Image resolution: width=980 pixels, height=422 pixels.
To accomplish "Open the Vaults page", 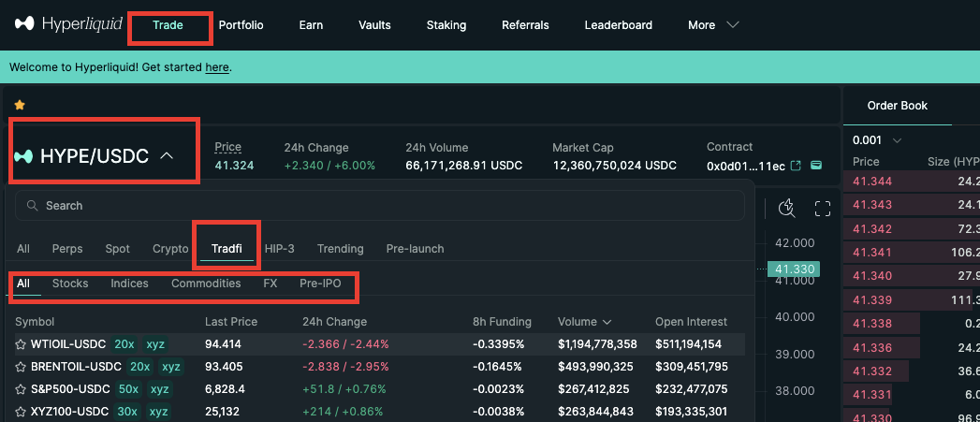I will coord(374,25).
